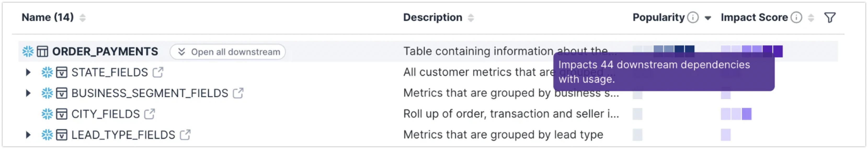Open BUSINESS_SEGMENT_FIELDS external link icon
868x149 pixels.
(238, 93)
